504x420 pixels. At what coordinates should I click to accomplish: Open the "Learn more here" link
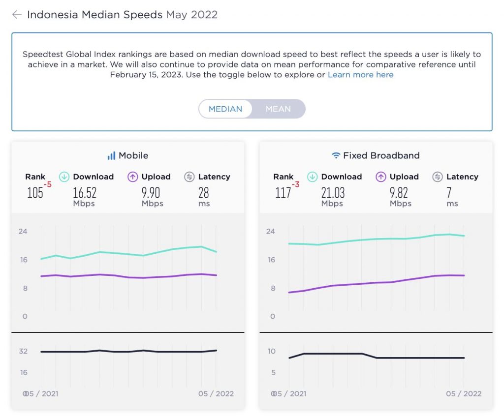pos(361,75)
